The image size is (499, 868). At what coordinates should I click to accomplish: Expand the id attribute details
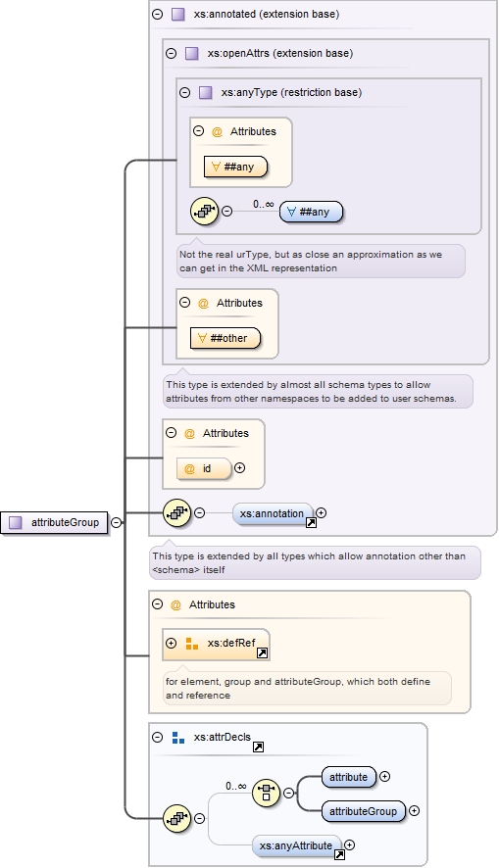coord(239,467)
